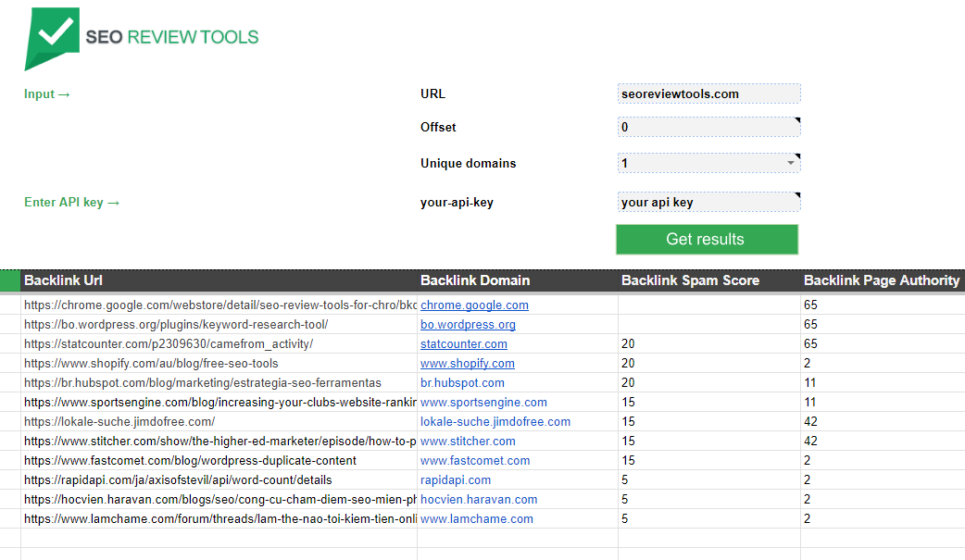965x560 pixels.
Task: Visit the statcounter.com domain link
Action: coord(463,343)
